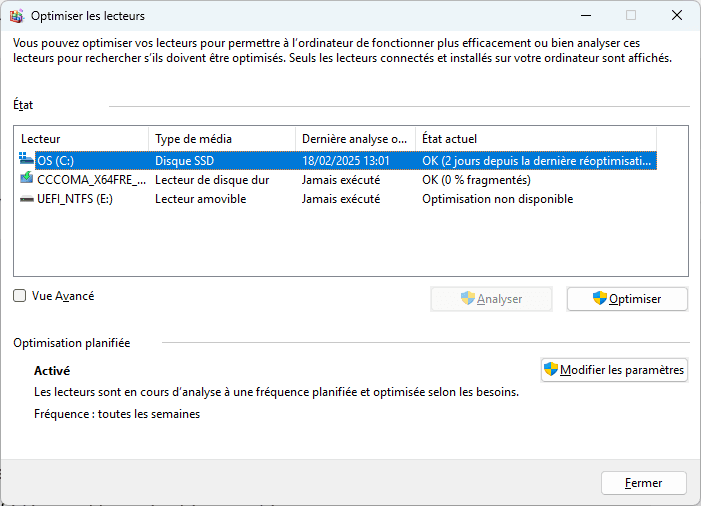Enable the Vue Avancé checkbox

pos(20,296)
